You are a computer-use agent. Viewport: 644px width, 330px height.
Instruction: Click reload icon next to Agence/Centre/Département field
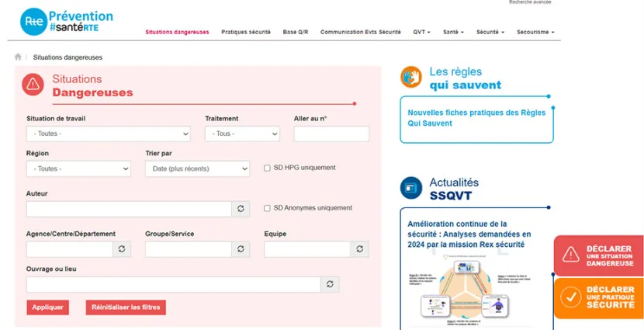(122, 249)
